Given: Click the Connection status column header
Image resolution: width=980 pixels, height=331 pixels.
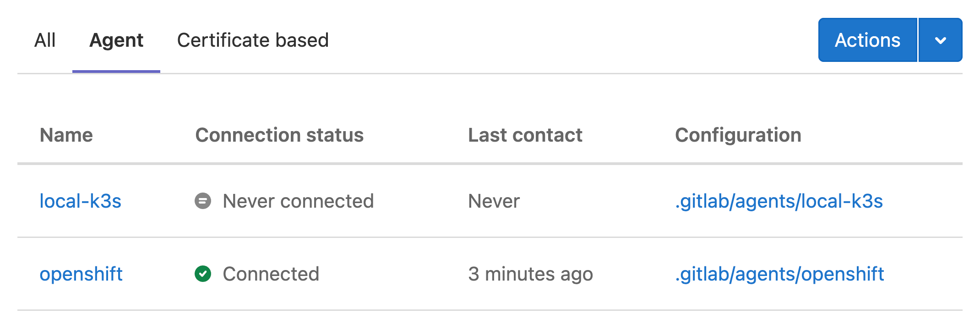Looking at the screenshot, I should 279,135.
